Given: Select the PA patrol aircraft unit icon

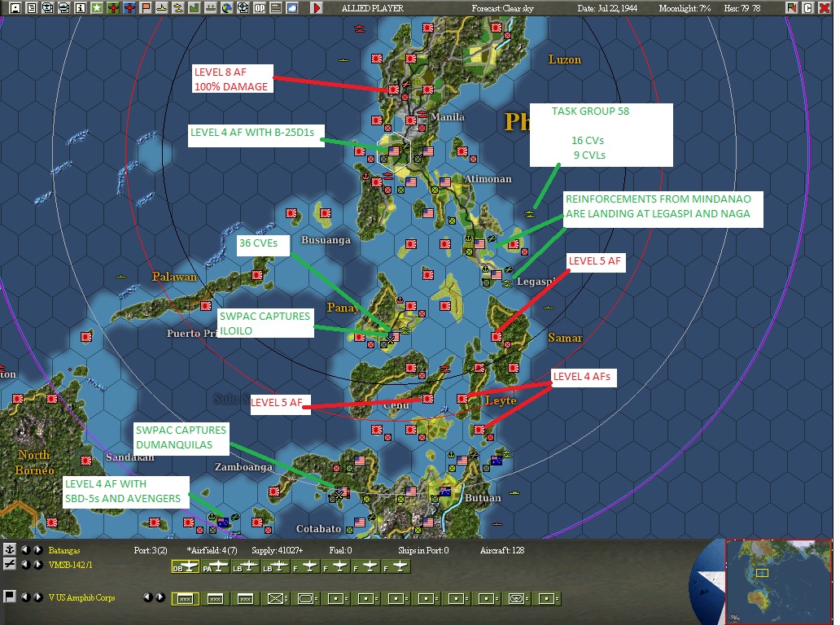Looking at the screenshot, I should coord(216,566).
